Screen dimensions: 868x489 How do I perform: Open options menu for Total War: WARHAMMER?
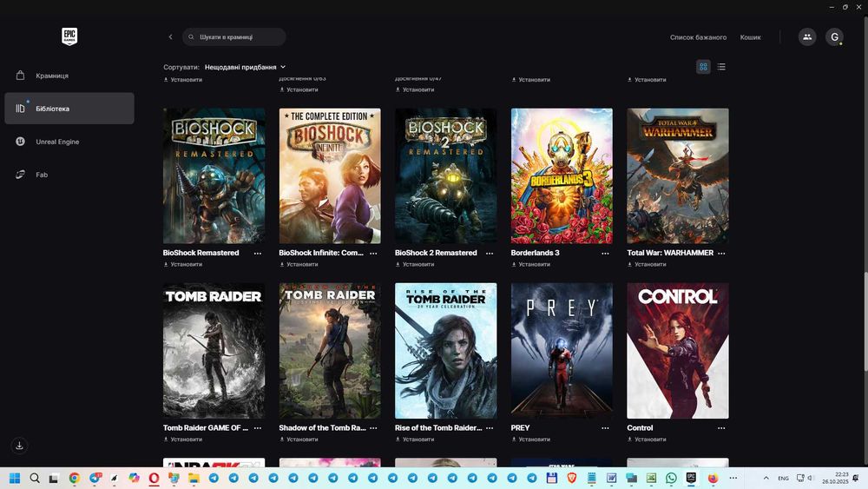pos(721,253)
